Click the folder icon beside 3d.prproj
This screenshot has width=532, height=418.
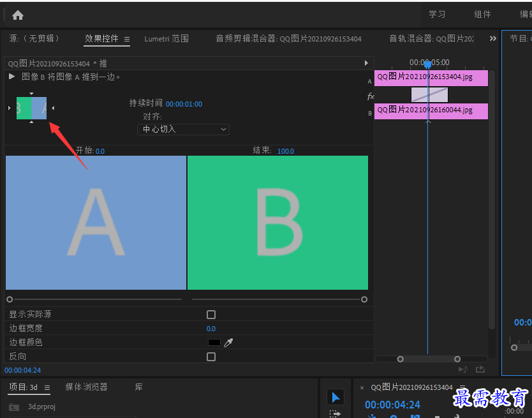pos(14,407)
